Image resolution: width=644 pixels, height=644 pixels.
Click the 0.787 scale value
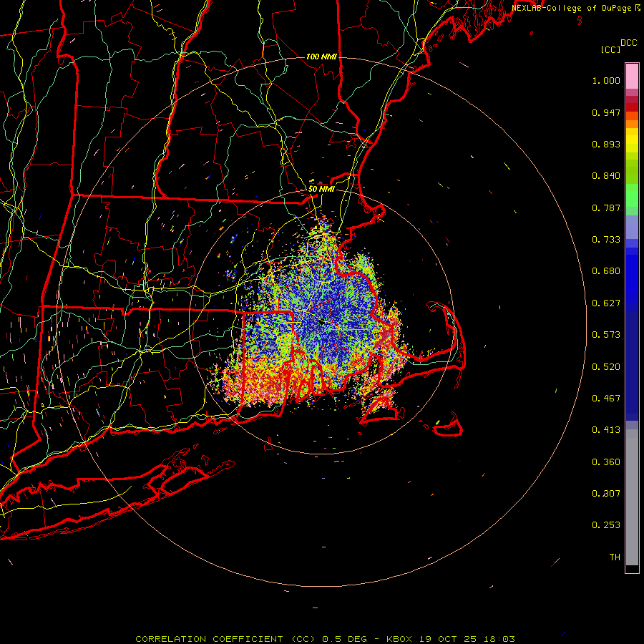[606, 208]
